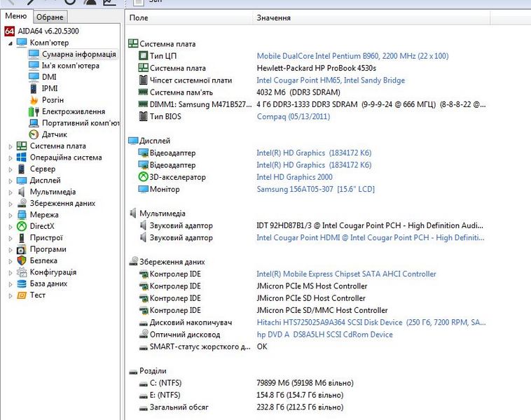531x420 pixels.
Task: Open the Mobile DualCore Intel Pentium B960 link
Action: (352, 56)
